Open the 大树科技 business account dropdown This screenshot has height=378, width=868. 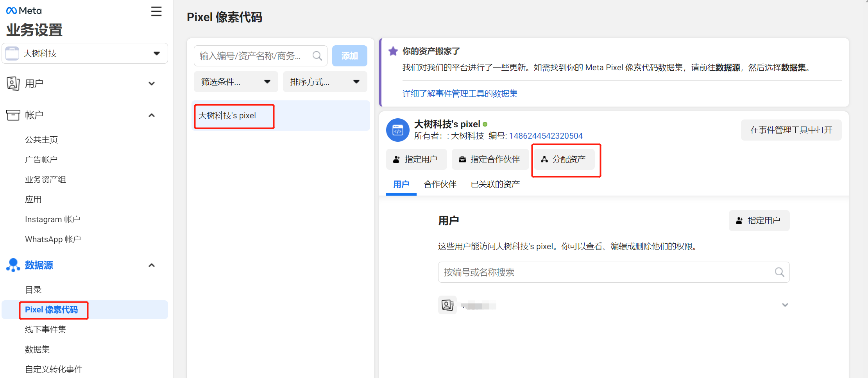click(x=85, y=53)
